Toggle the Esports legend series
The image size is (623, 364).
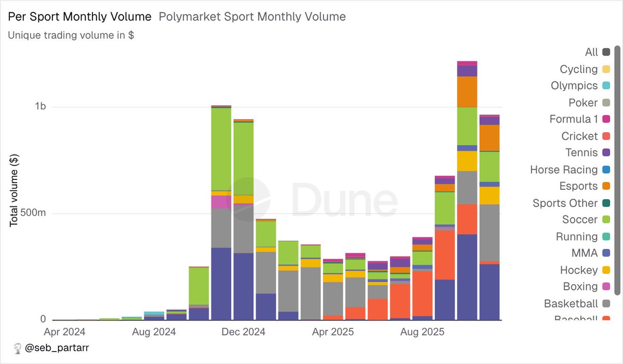coord(585,186)
